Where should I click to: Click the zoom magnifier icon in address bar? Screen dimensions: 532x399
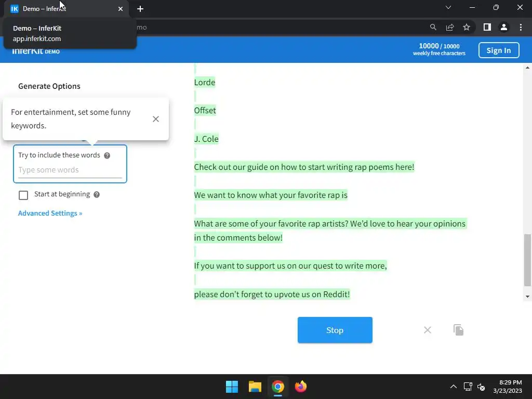click(433, 27)
